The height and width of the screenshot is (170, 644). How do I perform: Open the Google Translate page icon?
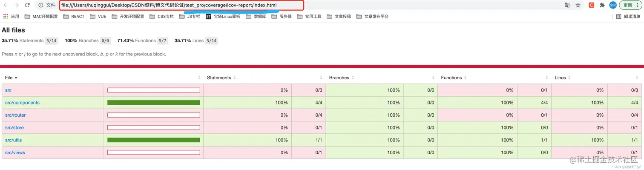567,5
